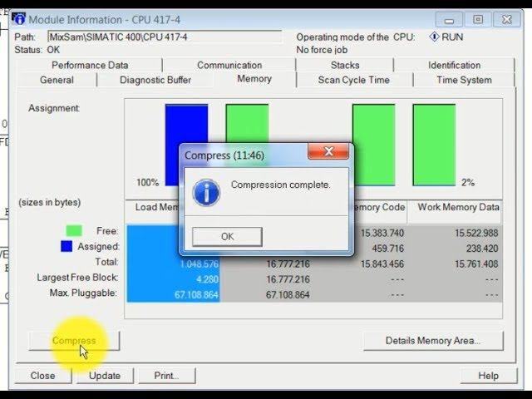
Task: Click value 15.843.456 in Total row
Action: coord(382,264)
